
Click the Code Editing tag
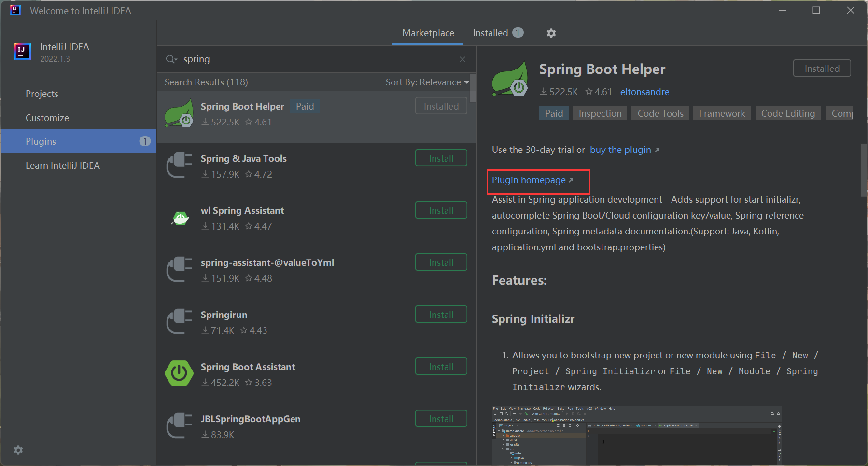pos(788,113)
